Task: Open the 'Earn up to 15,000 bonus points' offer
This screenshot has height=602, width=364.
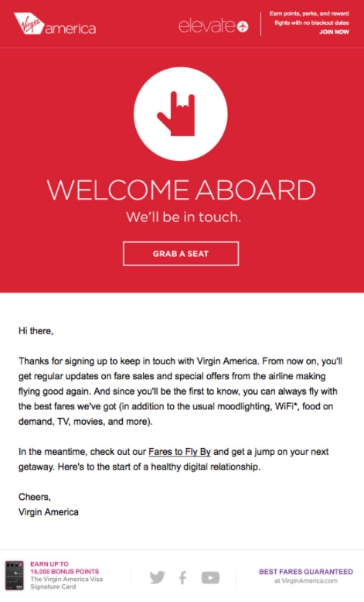Action: [x=64, y=567]
